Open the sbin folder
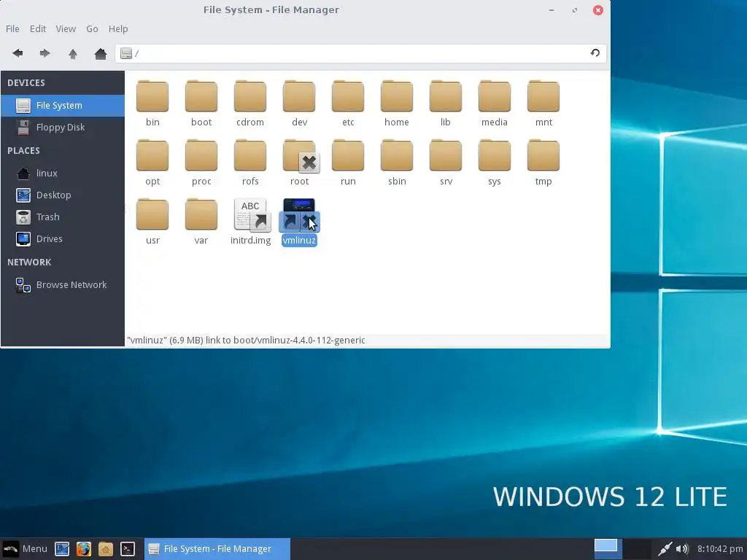The image size is (747, 560). click(x=397, y=163)
